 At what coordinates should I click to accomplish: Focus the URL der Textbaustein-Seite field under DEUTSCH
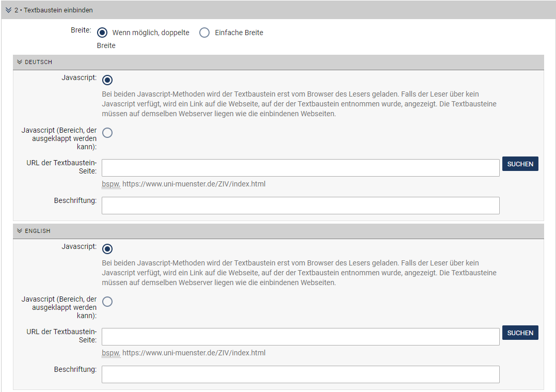point(300,168)
